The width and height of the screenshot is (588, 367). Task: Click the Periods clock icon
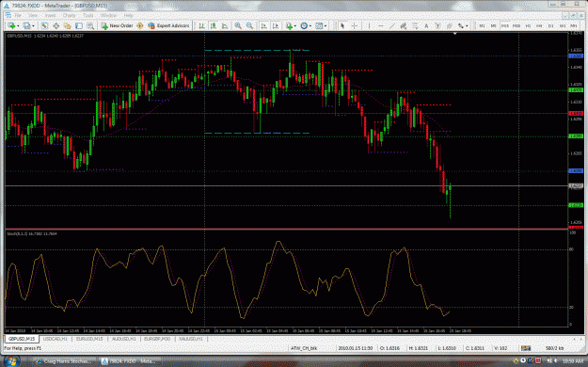304,26
